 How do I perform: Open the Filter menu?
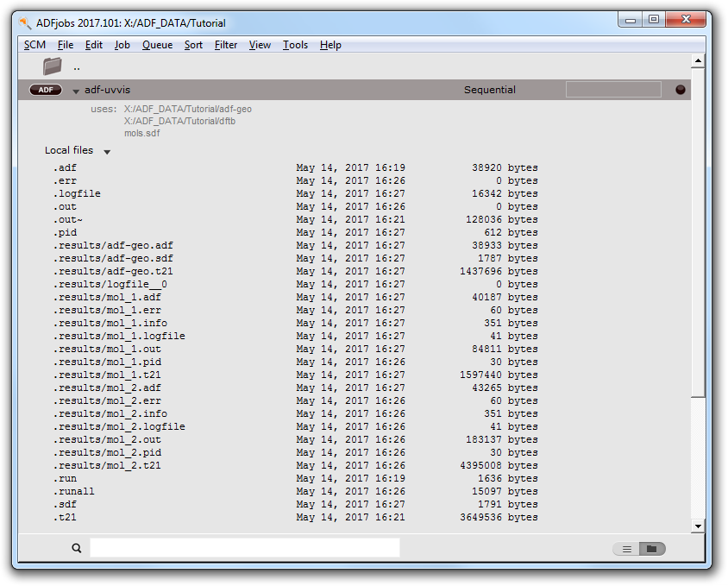coord(226,45)
